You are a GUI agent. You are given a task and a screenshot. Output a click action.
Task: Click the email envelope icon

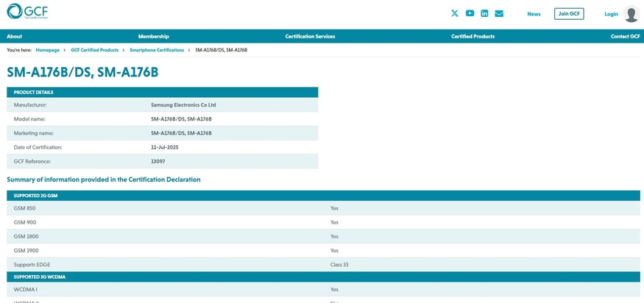(x=499, y=13)
